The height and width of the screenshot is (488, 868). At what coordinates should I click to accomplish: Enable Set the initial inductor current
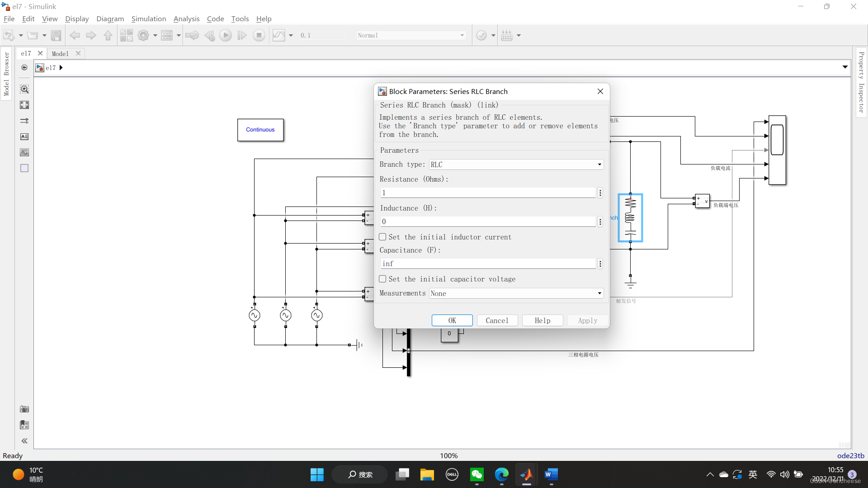coord(383,237)
